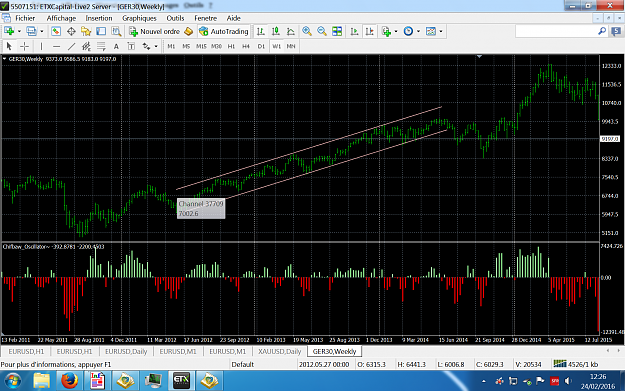Image resolution: width=625 pixels, height=391 pixels.
Task: Click the chart templates icon
Action: point(431,31)
